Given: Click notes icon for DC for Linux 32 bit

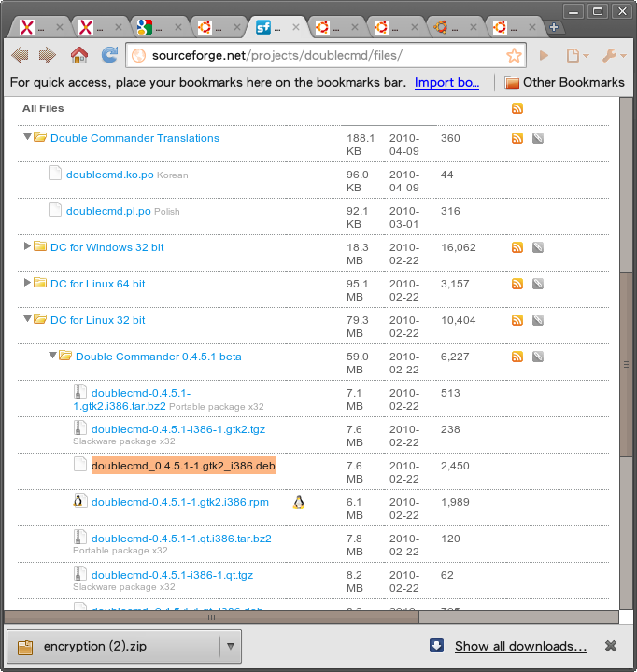Looking at the screenshot, I should (x=538, y=320).
